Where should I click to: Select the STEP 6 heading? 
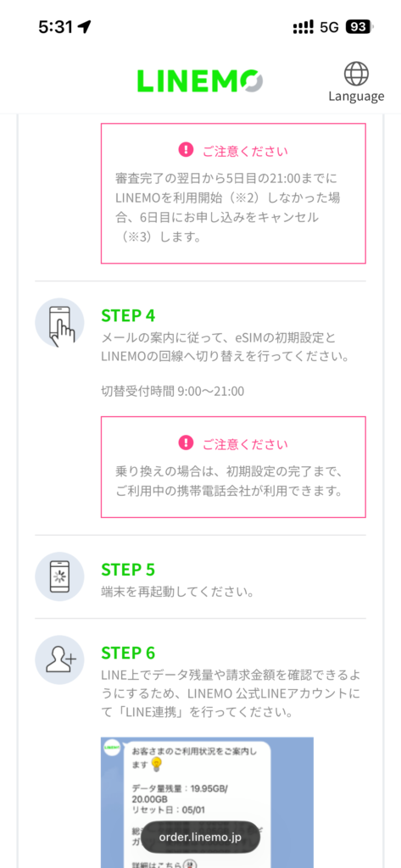(x=129, y=653)
